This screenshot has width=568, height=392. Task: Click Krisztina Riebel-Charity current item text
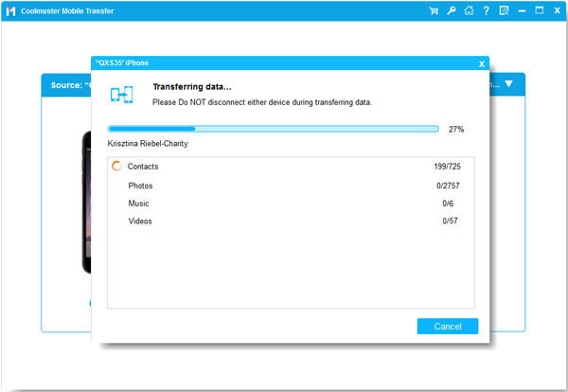point(148,144)
